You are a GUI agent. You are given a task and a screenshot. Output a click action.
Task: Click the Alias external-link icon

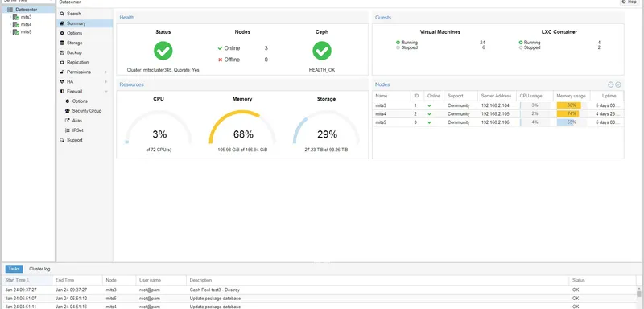click(x=68, y=121)
